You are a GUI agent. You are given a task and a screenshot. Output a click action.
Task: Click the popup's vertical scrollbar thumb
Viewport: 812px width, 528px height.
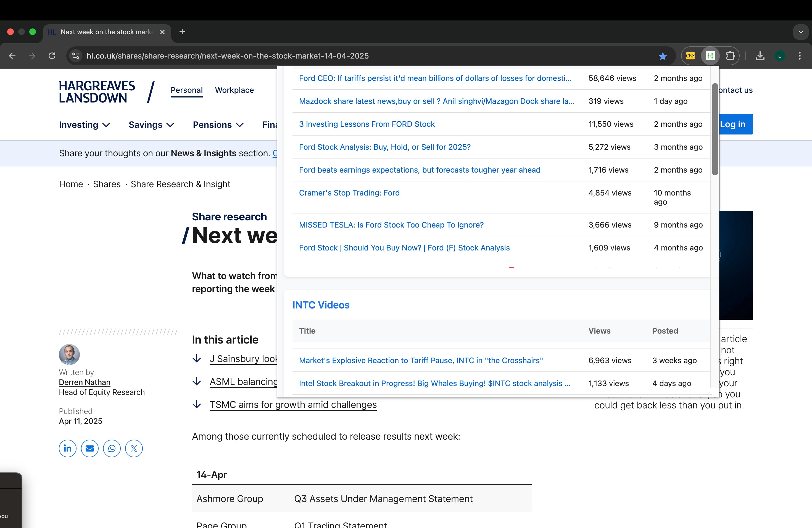tap(715, 130)
